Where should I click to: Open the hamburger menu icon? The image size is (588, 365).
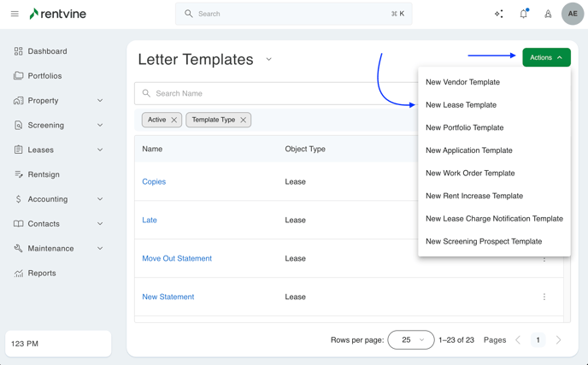pos(15,14)
